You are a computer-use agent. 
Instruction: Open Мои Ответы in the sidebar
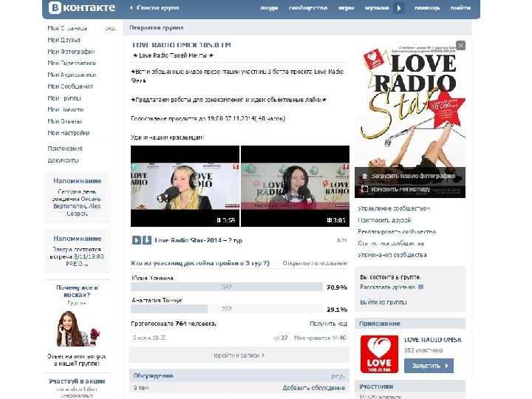(x=64, y=121)
